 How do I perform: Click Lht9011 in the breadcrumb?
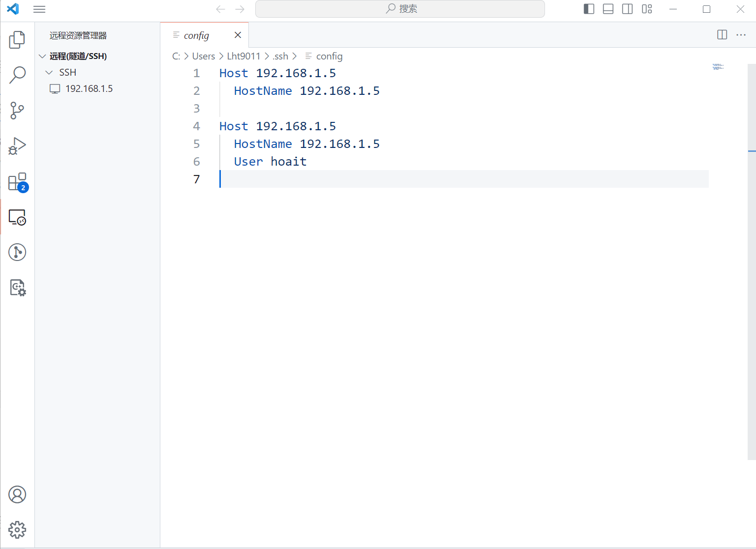pyautogui.click(x=243, y=56)
